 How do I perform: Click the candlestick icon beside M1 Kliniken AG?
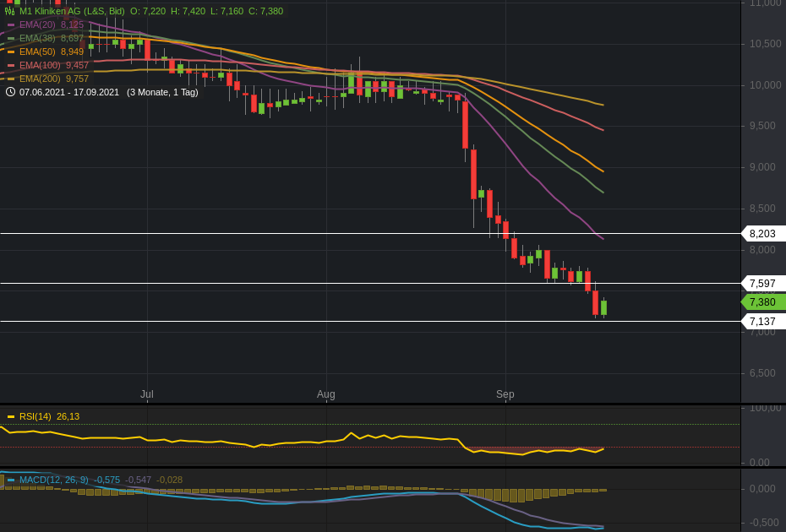[x=10, y=11]
